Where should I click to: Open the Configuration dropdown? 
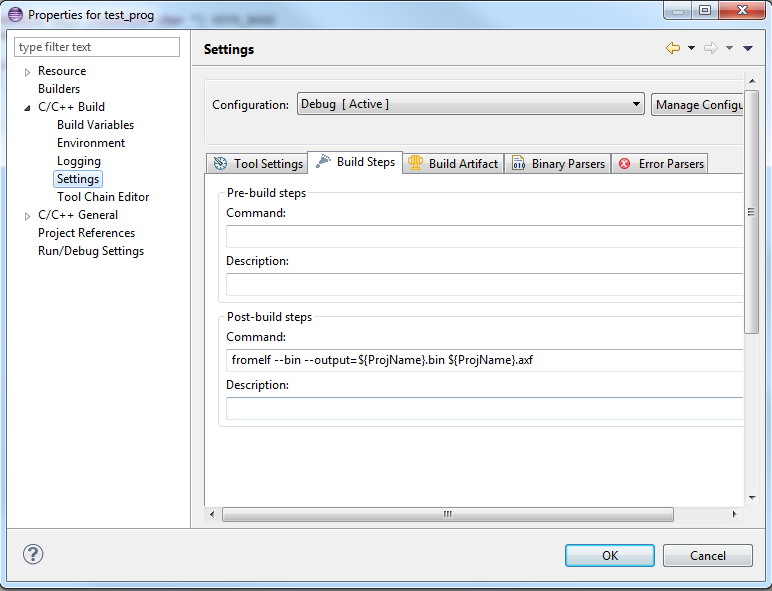pyautogui.click(x=470, y=104)
